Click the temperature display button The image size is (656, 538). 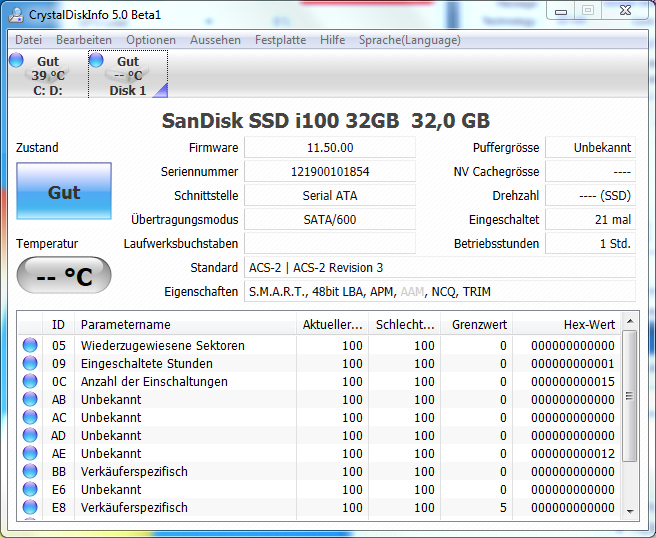pos(64,275)
